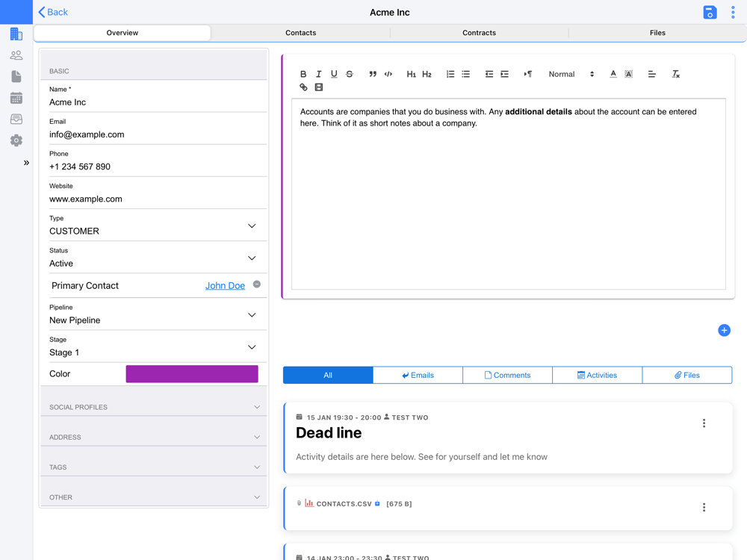
Task: Click the purple Color swatch
Action: coord(192,374)
